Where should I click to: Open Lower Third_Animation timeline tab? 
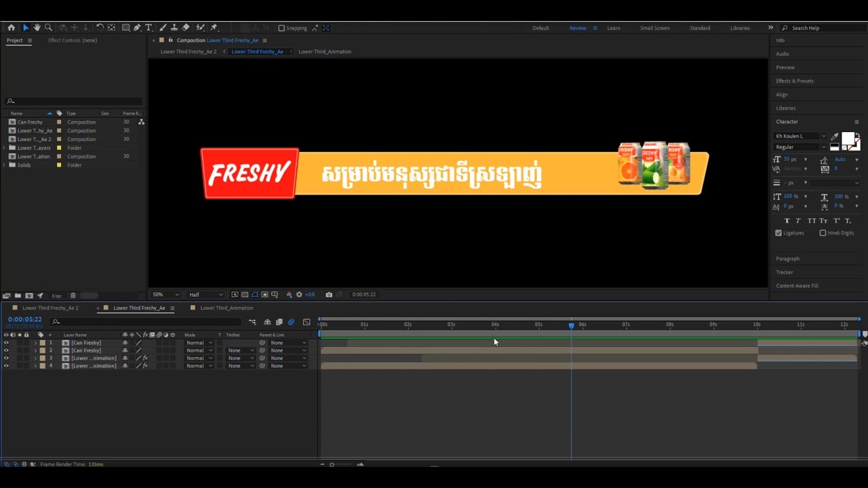pos(226,308)
